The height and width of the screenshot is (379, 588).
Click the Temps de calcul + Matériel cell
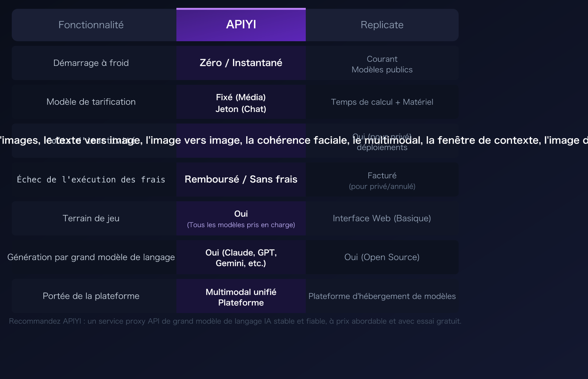click(382, 102)
